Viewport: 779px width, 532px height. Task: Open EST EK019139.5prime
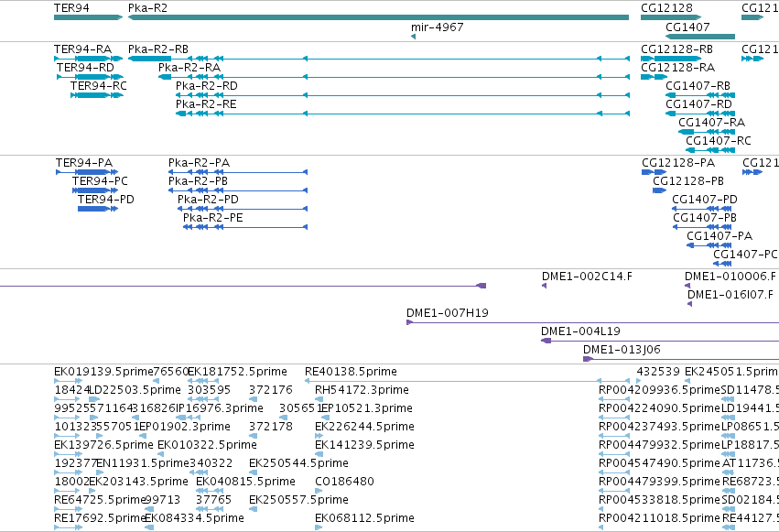coord(68,381)
